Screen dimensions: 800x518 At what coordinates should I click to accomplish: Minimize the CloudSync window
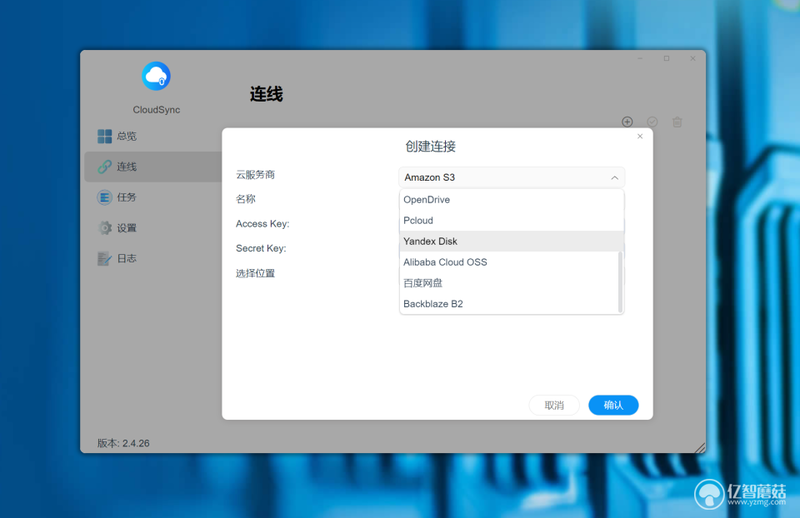pos(640,59)
